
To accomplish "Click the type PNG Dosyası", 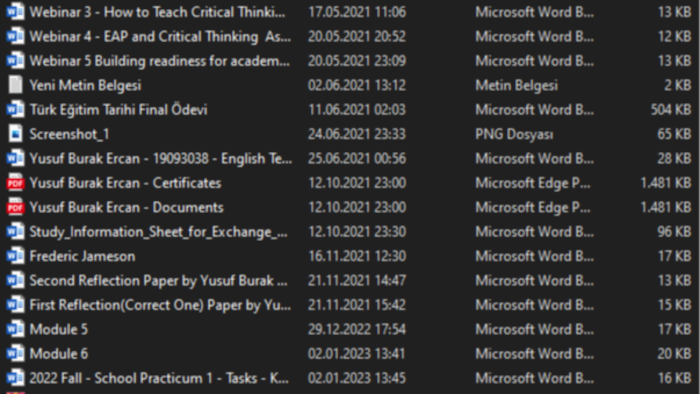I will click(x=514, y=134).
